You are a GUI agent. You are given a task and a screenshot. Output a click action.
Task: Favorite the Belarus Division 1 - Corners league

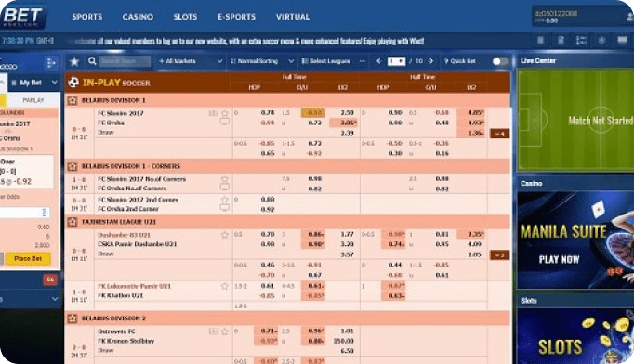point(72,166)
